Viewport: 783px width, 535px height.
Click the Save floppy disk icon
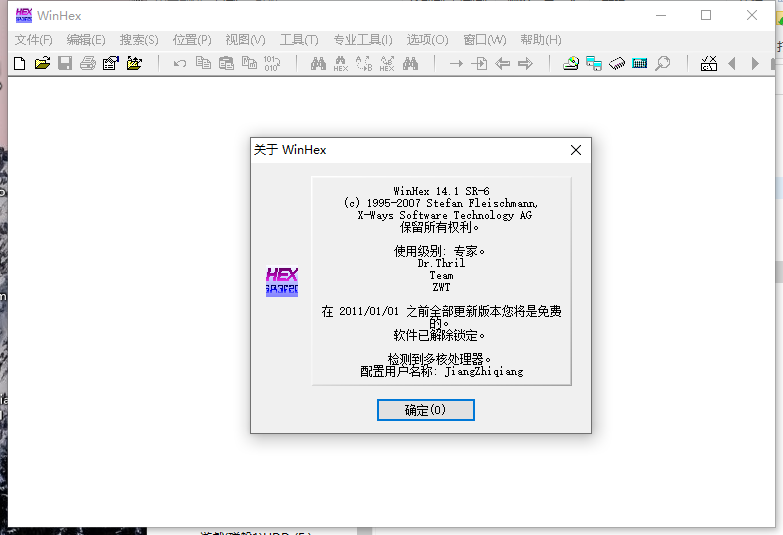(x=65, y=63)
